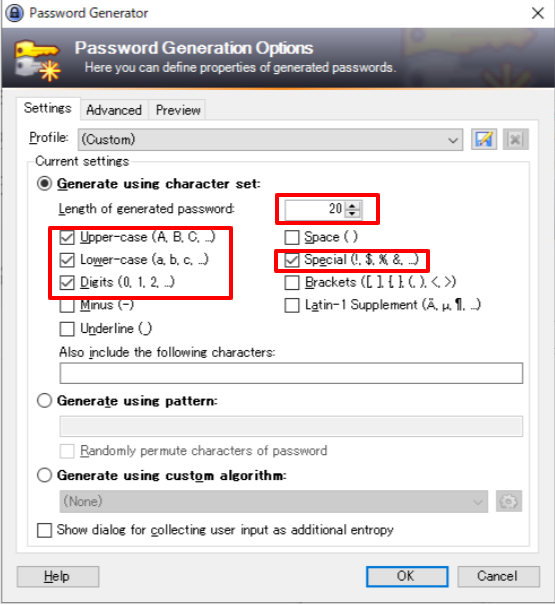Enable the Brackets checkbox
Image resolution: width=555 pixels, height=605 pixels.
tap(292, 282)
